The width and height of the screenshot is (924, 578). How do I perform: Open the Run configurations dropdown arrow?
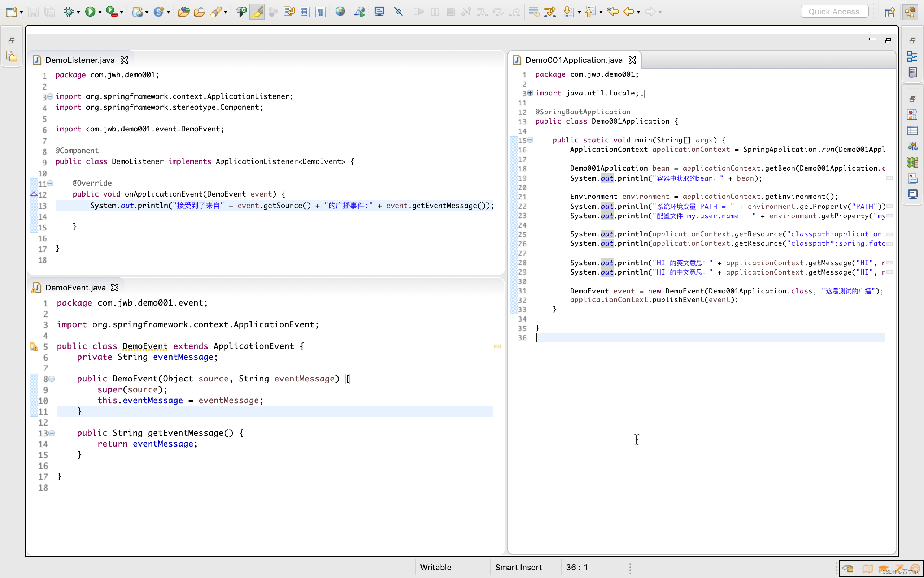pyautogui.click(x=100, y=12)
